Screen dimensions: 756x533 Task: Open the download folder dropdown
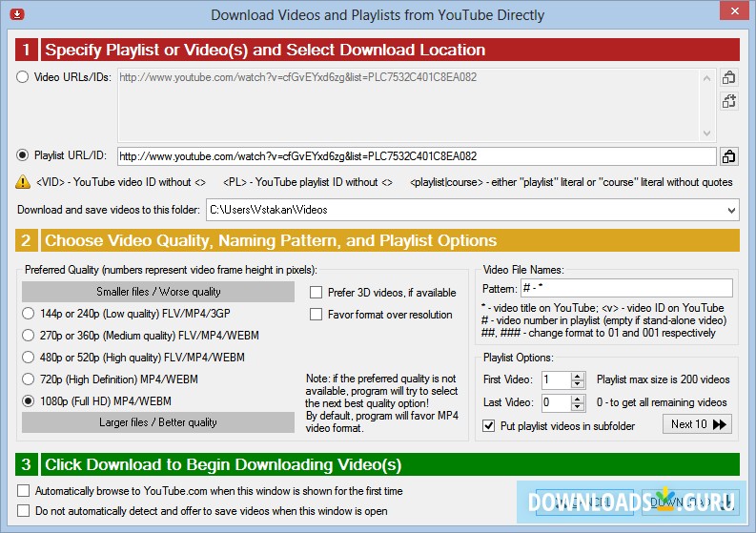coord(731,211)
